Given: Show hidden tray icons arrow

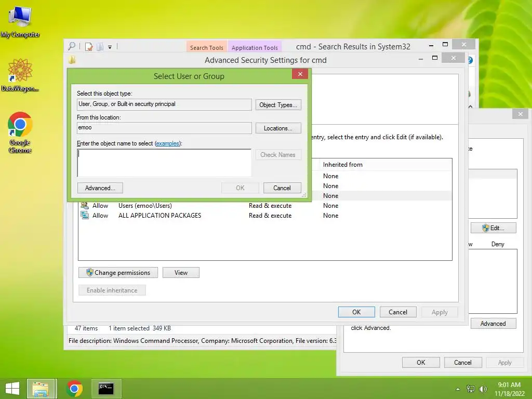Looking at the screenshot, I should [458, 389].
